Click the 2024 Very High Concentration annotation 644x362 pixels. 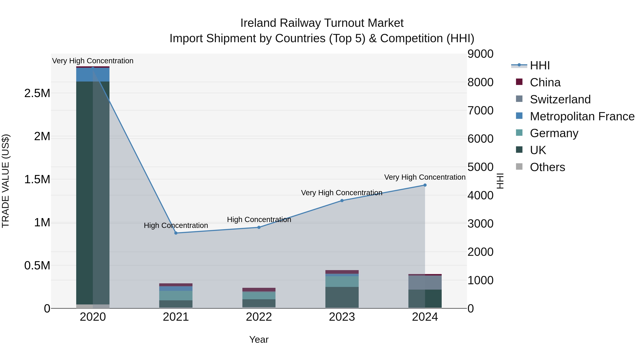pos(425,177)
